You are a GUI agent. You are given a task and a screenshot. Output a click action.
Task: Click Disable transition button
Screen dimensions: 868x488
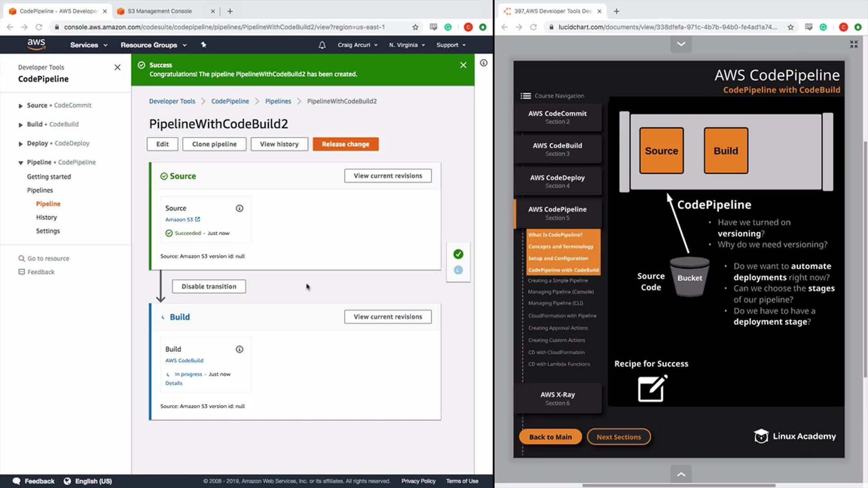209,286
